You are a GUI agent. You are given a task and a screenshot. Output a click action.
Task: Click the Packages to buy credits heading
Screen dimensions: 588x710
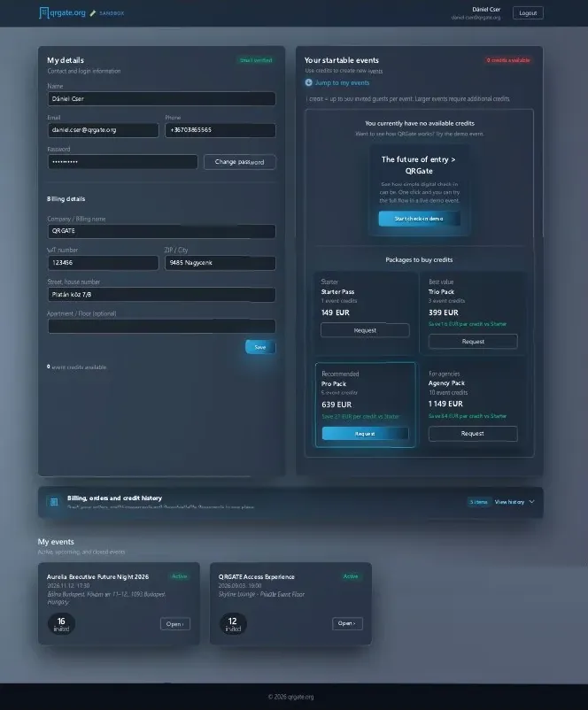pyautogui.click(x=419, y=260)
